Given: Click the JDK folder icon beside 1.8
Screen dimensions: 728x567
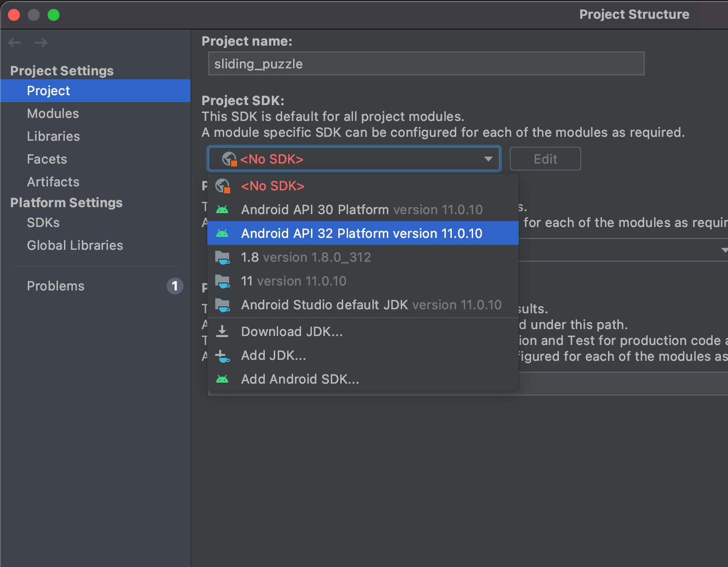Looking at the screenshot, I should 222,257.
